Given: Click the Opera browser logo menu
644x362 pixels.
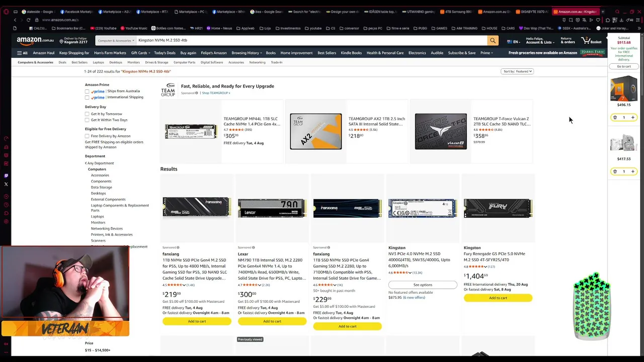Looking at the screenshot, I should pos(6,11).
